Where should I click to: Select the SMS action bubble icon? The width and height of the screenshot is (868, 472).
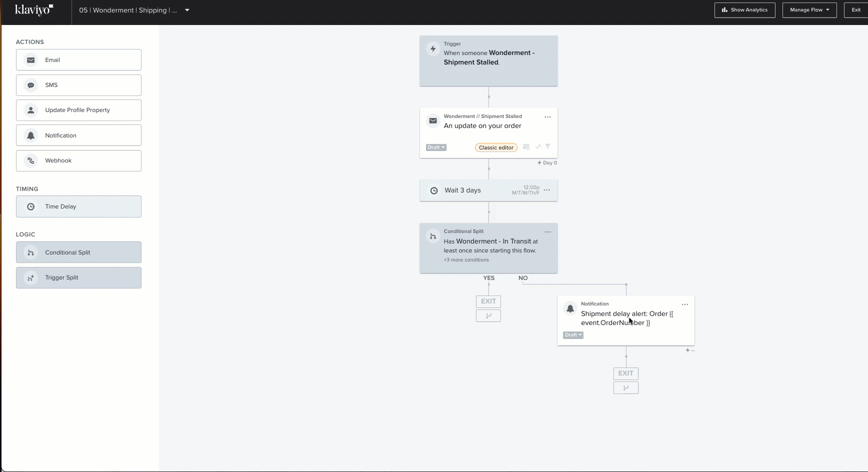[x=31, y=85]
